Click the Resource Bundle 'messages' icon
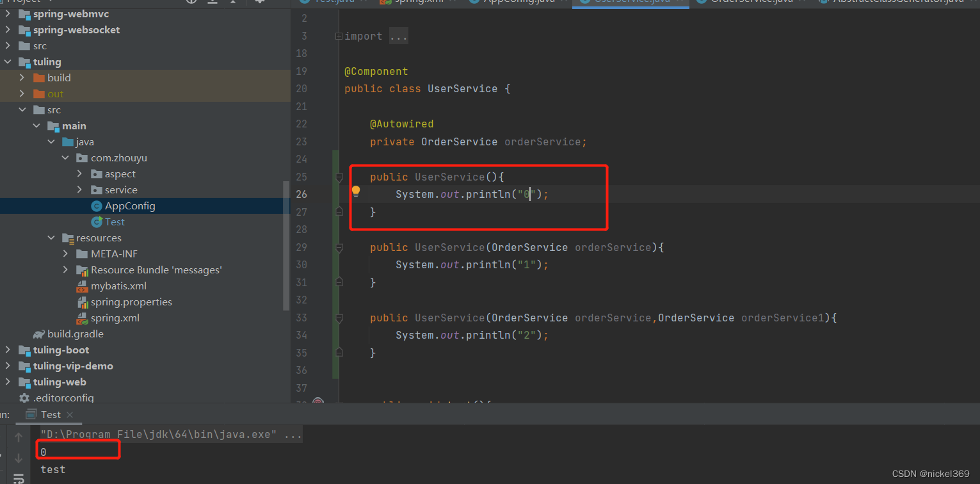The height and width of the screenshot is (484, 980). (x=82, y=270)
